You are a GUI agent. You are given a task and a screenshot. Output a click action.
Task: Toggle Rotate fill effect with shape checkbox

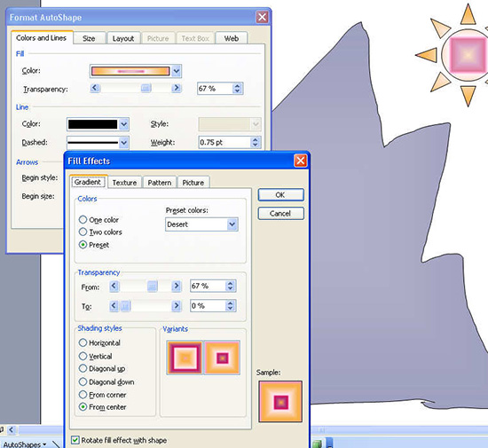pyautogui.click(x=75, y=440)
